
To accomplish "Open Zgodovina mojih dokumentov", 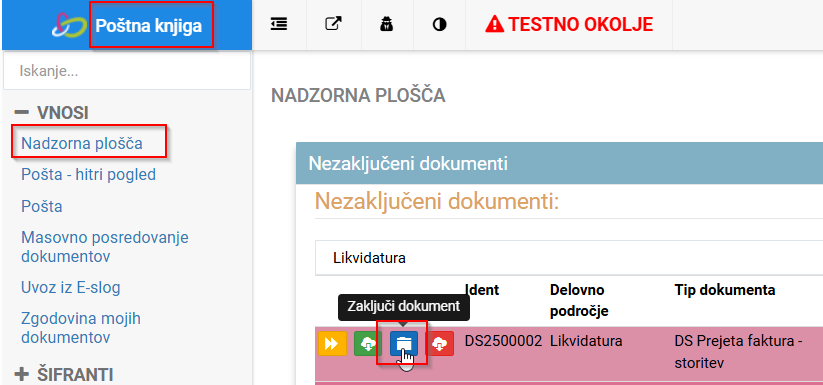I will (x=81, y=327).
